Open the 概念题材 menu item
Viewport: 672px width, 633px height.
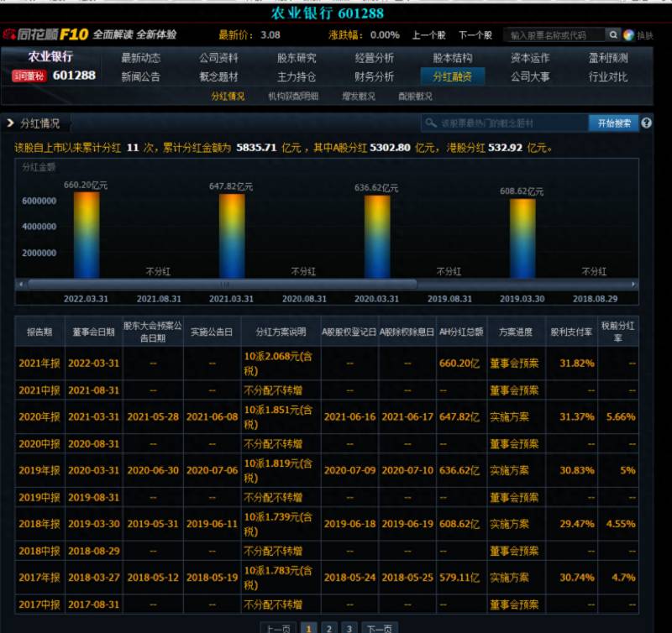[x=218, y=76]
